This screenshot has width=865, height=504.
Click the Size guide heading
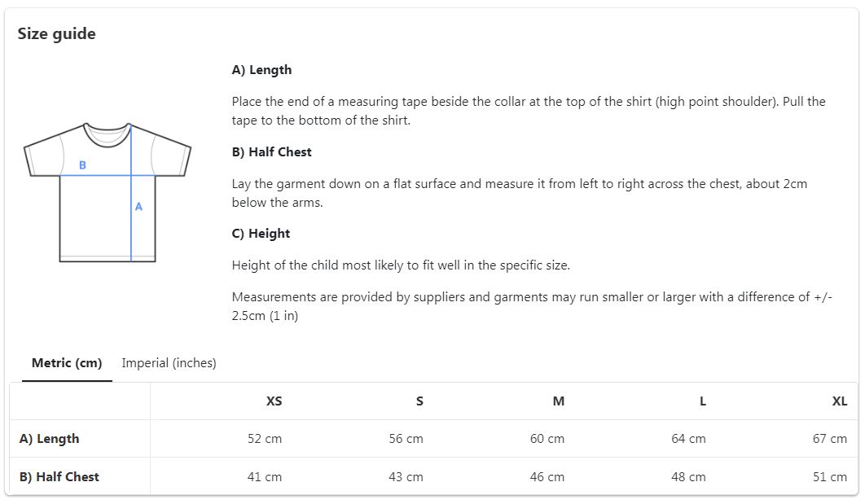(x=56, y=33)
